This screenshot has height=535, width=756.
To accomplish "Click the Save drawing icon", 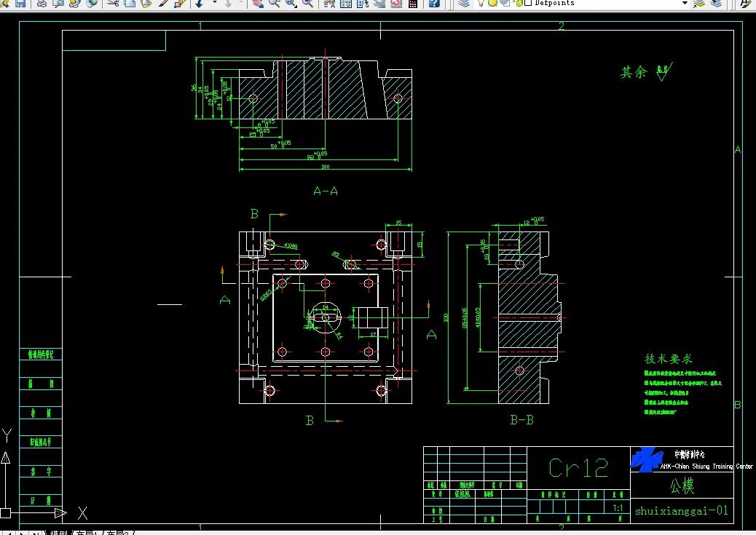I will (x=20, y=4).
